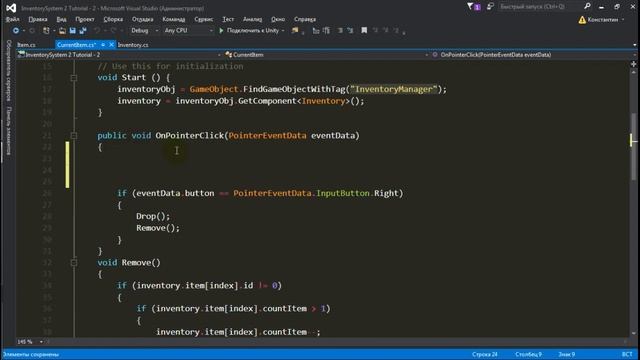Collapse the OnPointerClick method outlining box

click(x=74, y=136)
